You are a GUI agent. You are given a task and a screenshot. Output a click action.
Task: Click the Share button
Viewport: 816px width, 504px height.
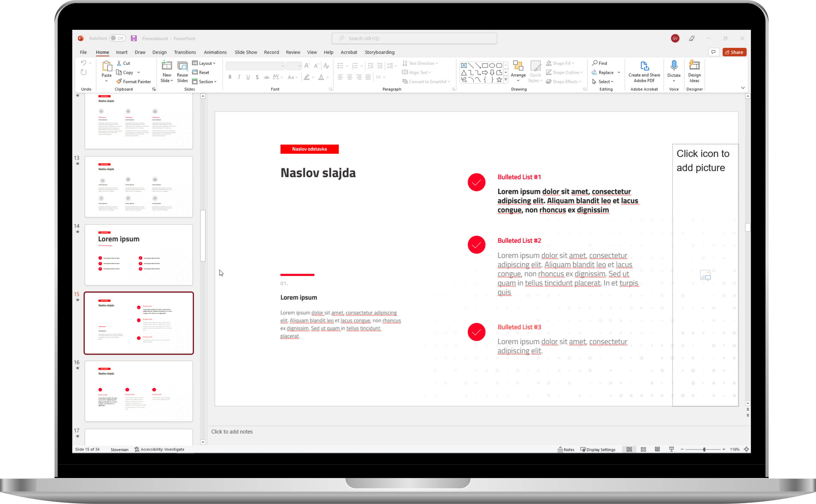[734, 52]
